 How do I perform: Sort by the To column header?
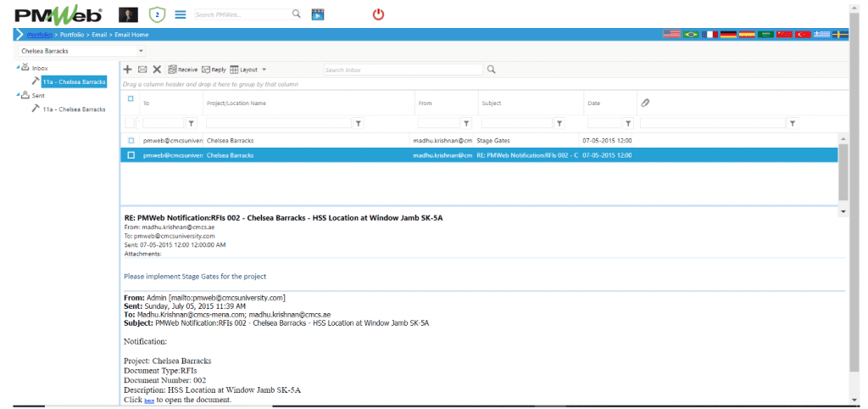(x=146, y=103)
